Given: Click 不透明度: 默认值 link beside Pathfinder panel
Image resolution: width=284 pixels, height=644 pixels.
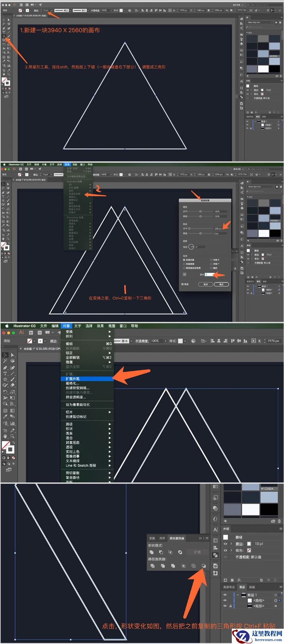Looking at the screenshot, I should click(248, 557).
